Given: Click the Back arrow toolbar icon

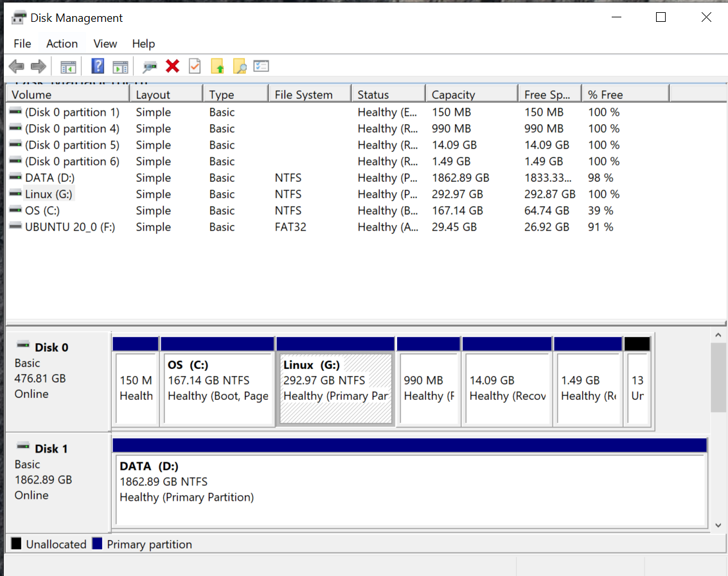Looking at the screenshot, I should tap(16, 66).
